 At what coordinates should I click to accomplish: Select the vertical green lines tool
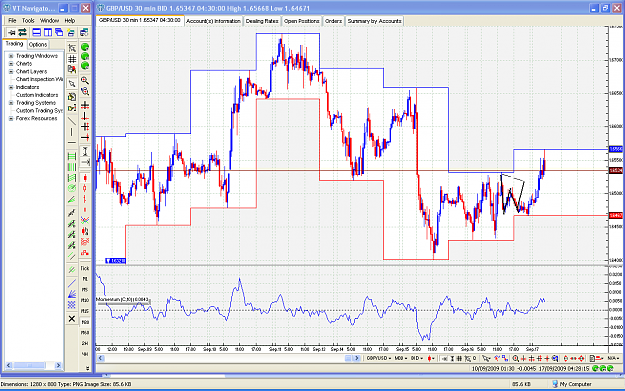pyautogui.click(x=72, y=167)
